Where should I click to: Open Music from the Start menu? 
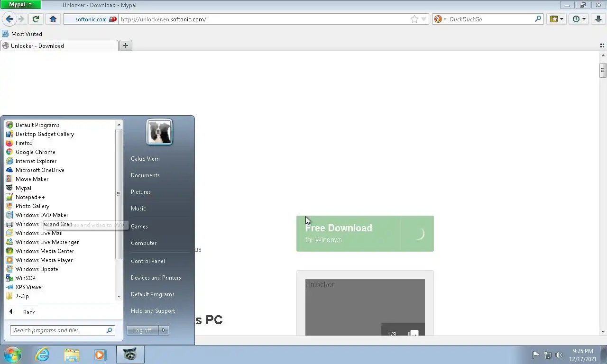point(138,209)
